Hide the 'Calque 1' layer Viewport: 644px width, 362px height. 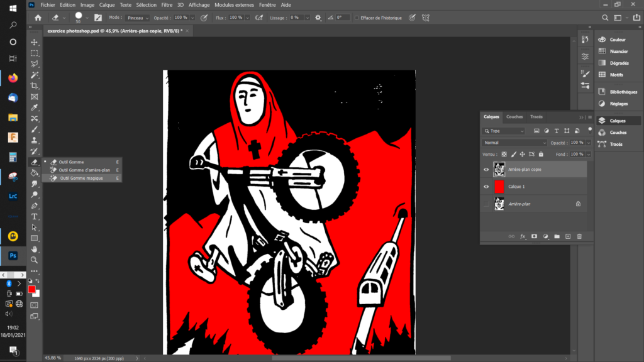tap(486, 187)
